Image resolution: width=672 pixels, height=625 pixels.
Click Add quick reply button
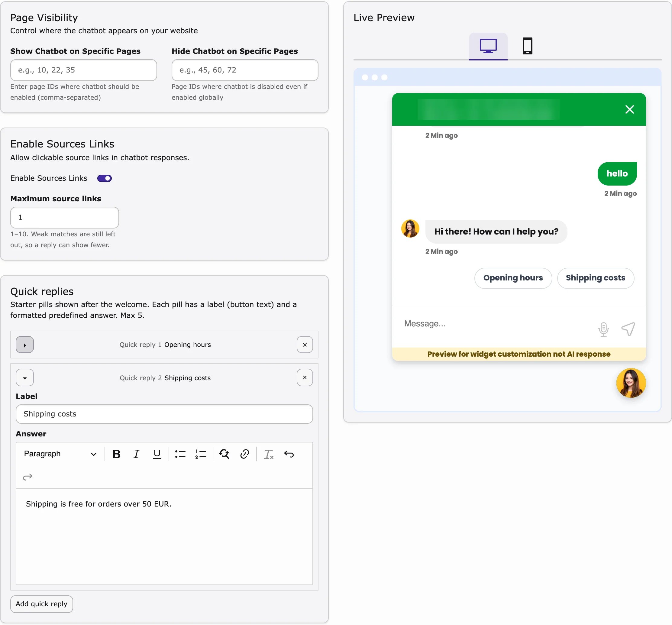pos(42,604)
